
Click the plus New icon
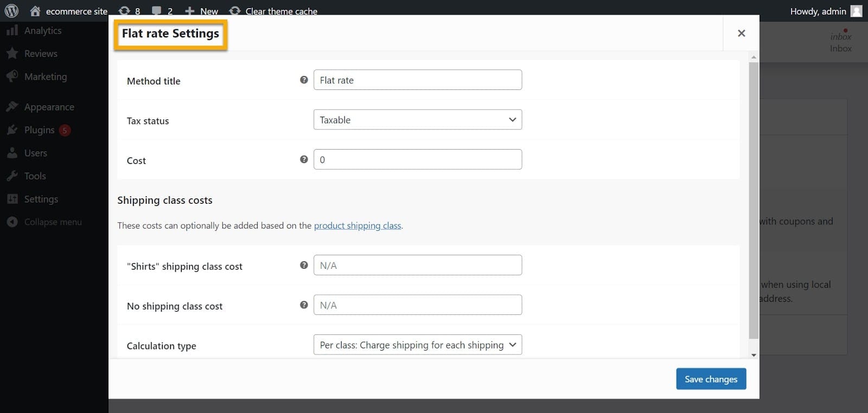pos(189,11)
